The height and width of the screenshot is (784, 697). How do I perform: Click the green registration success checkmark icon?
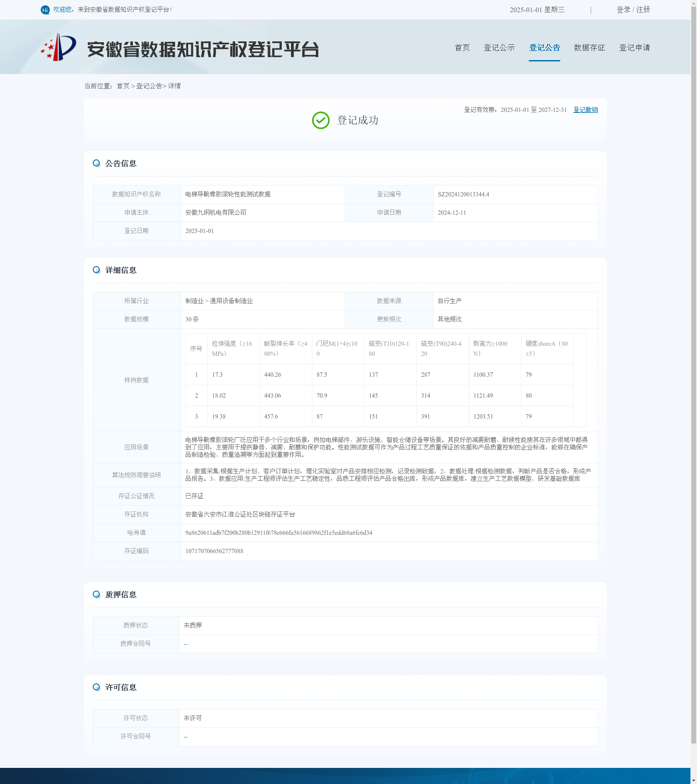(321, 120)
